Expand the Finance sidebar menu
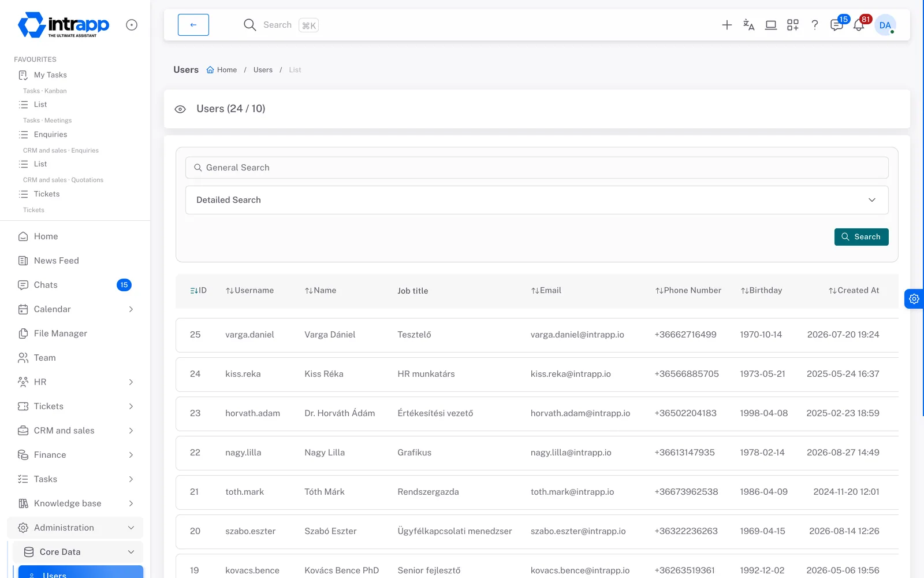Screen dimensions: 924x578 [x=75, y=455]
